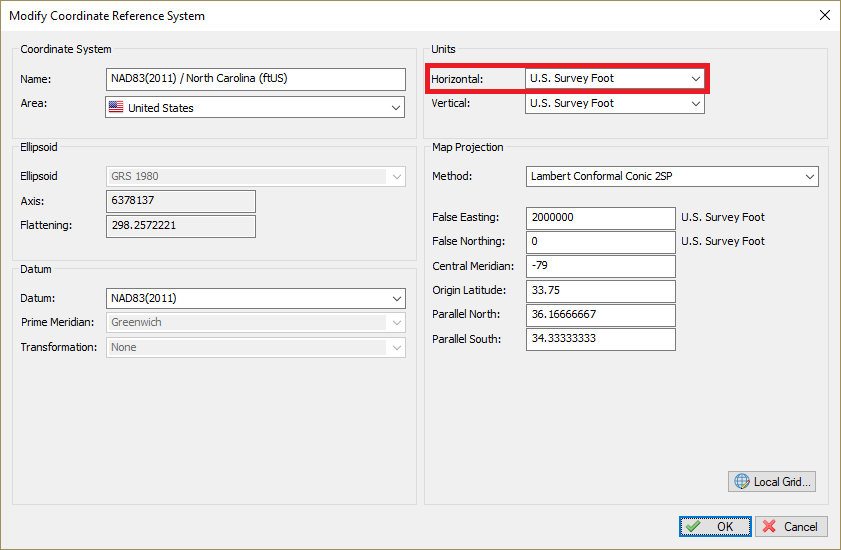Click the False Easting input field

point(600,217)
